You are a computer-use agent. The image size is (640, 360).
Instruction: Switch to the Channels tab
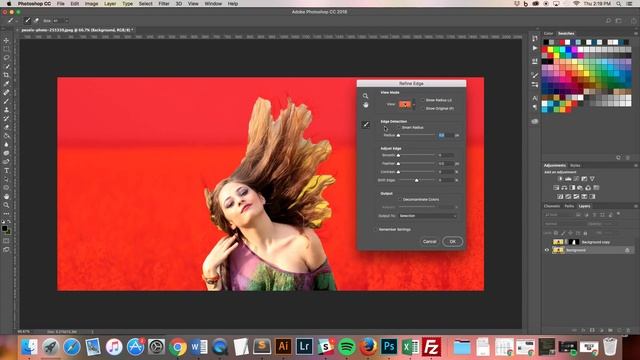(552, 206)
